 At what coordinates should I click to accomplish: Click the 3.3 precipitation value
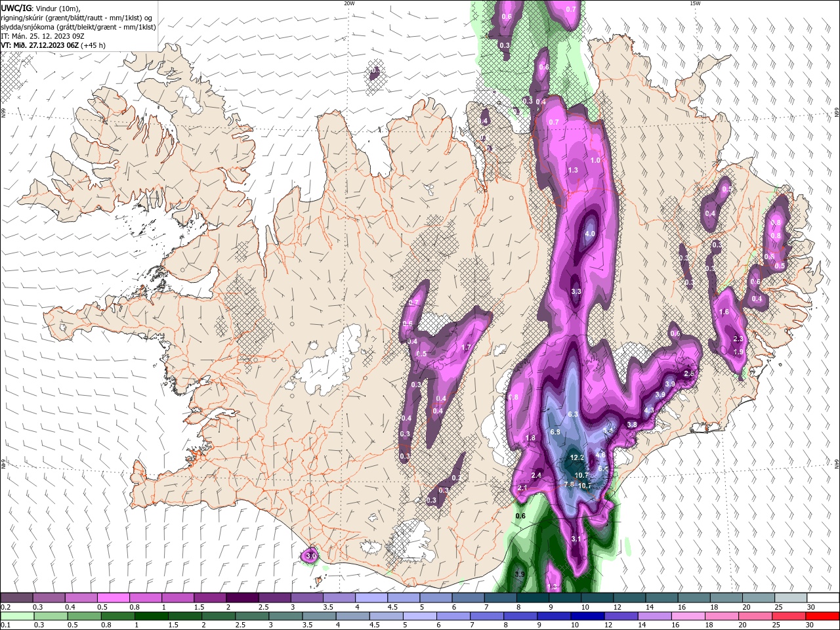point(576,291)
